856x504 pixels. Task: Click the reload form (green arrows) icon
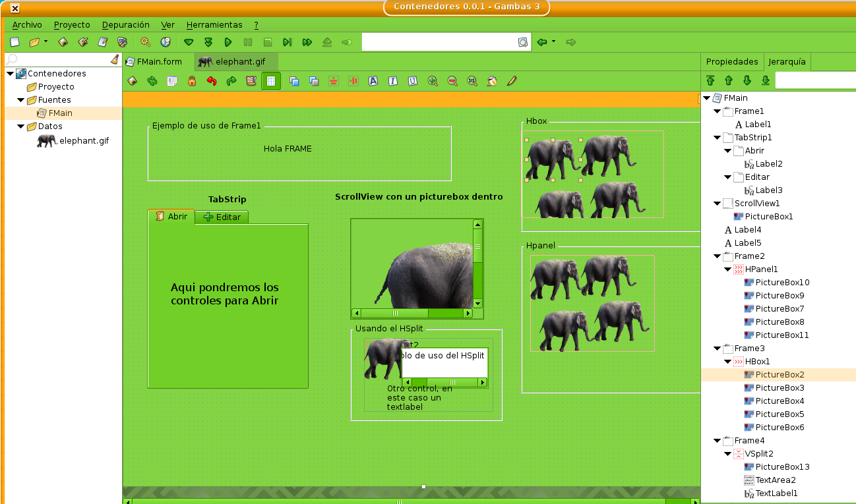tap(152, 81)
